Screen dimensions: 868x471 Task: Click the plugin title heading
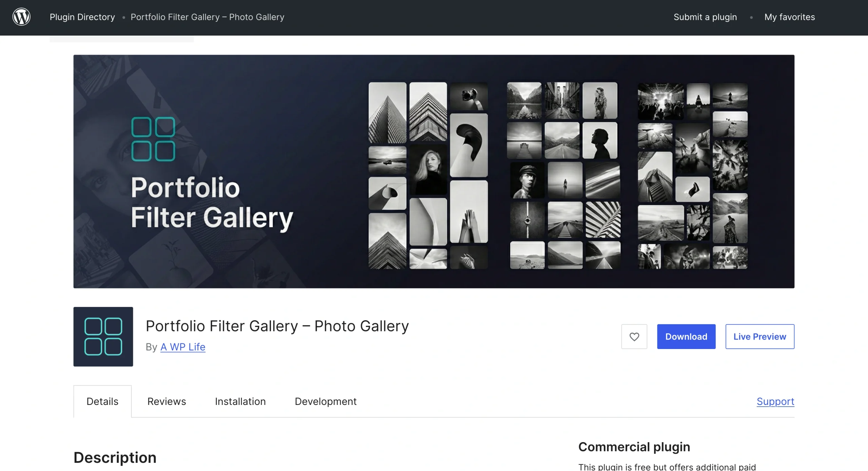click(x=277, y=326)
